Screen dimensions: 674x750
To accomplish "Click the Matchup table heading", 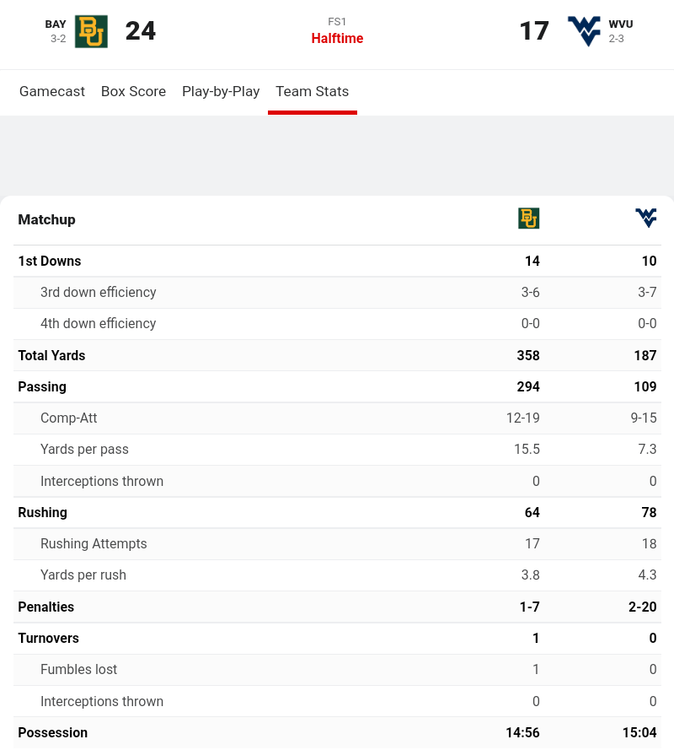I will point(47,219).
